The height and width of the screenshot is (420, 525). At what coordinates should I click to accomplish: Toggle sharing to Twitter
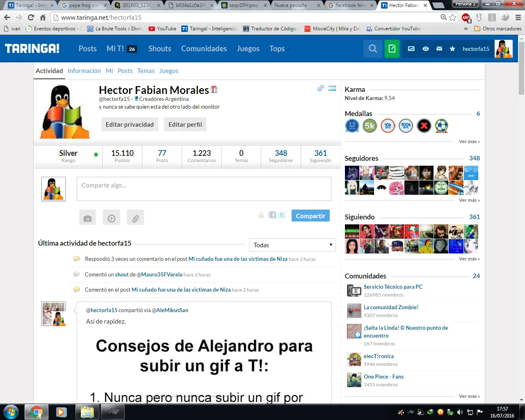[282, 215]
